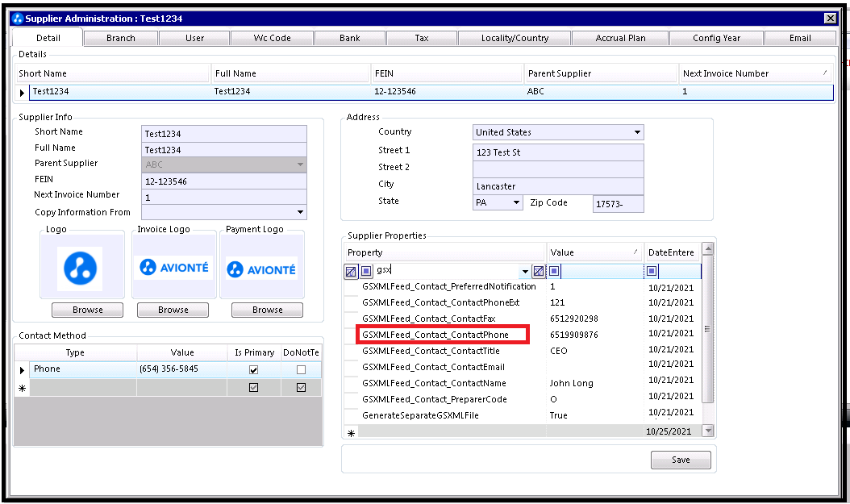Click the clear-filter icon before the Value filter
The width and height of the screenshot is (850, 504).
pos(538,271)
